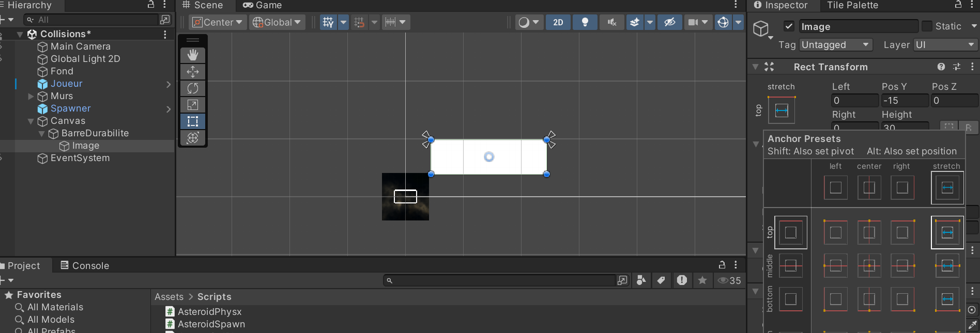Select the Move tool
980x333 pixels.
(x=193, y=72)
